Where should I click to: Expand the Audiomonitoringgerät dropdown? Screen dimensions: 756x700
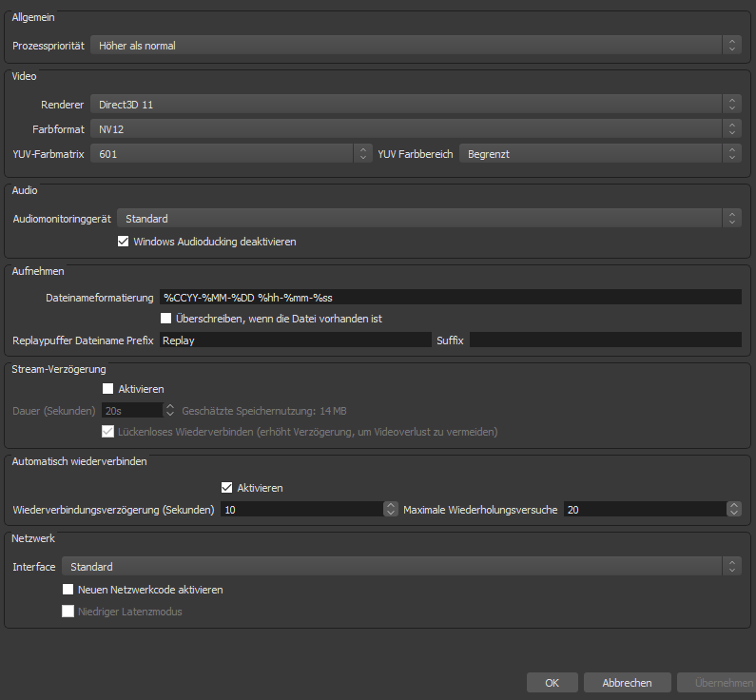(428, 219)
